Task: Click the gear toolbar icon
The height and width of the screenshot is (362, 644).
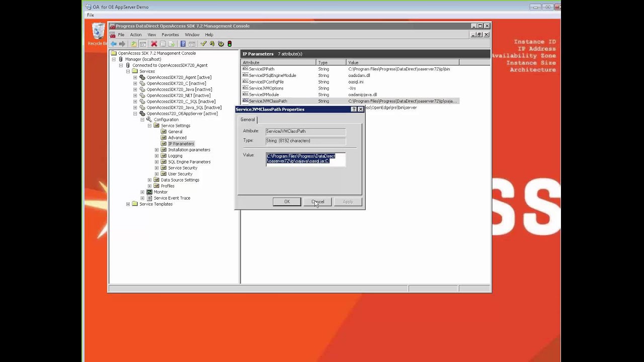Action: [221, 44]
